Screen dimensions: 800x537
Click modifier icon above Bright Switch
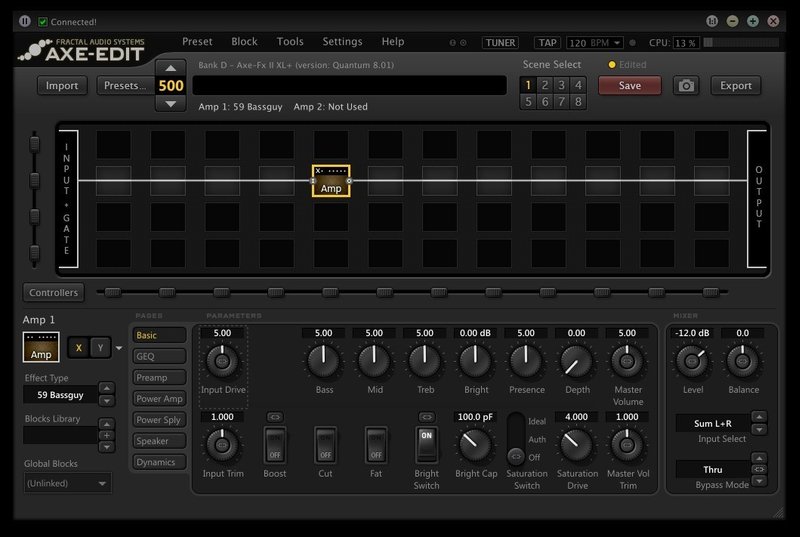click(427, 417)
